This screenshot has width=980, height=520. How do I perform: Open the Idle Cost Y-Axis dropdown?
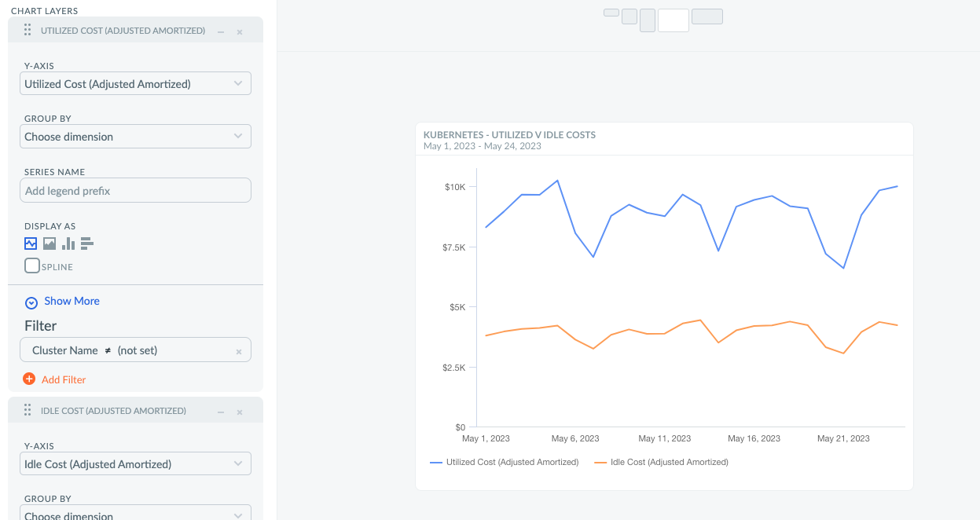[x=135, y=464]
